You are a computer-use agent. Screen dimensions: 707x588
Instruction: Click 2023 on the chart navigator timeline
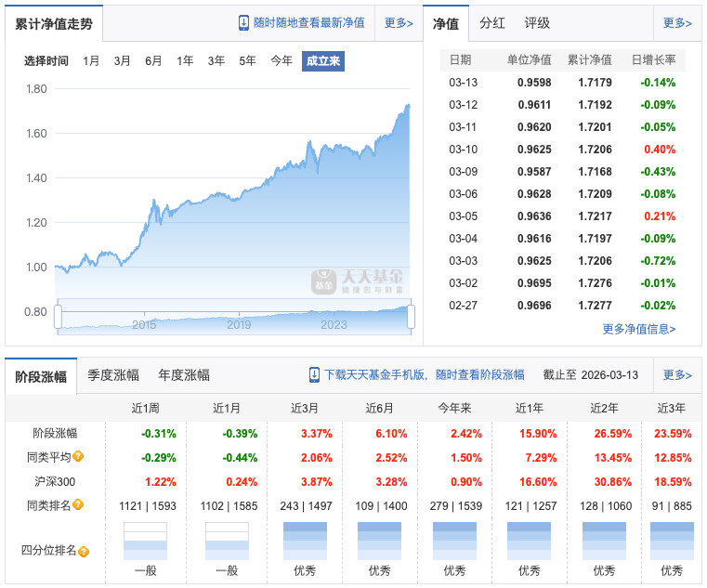pyautogui.click(x=334, y=325)
